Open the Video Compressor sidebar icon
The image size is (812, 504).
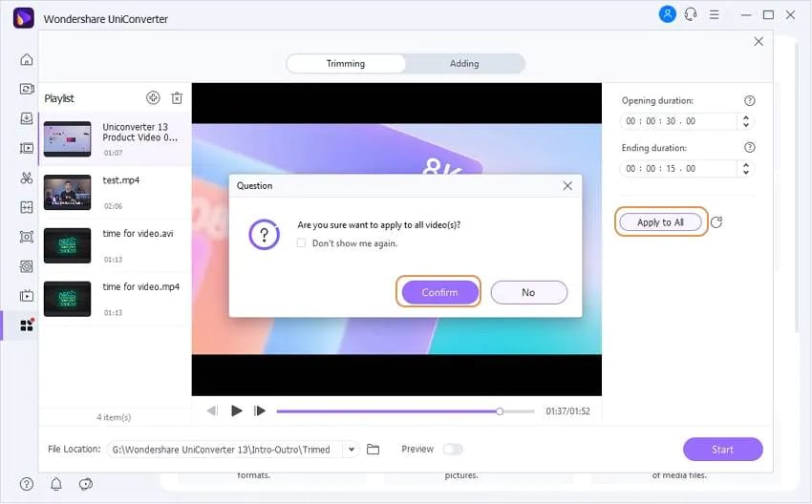[27, 149]
